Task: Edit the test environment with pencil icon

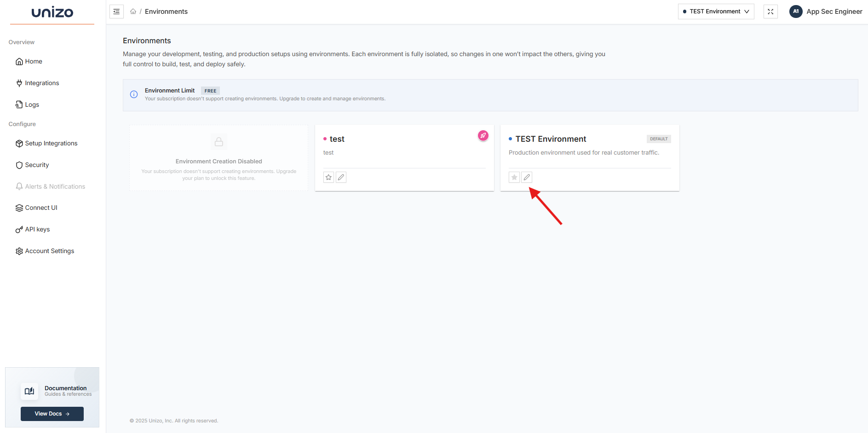Action: 341,177
